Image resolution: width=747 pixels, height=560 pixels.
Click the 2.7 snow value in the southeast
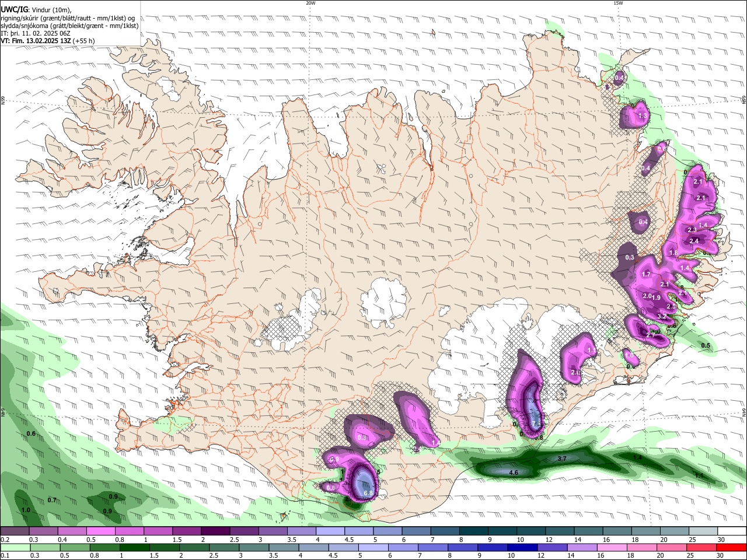651,335
